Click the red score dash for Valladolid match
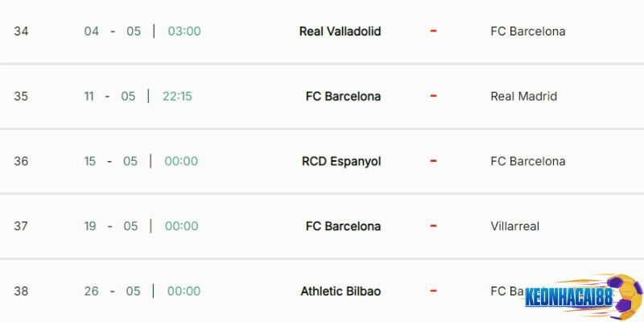This screenshot has height=322, width=644. pos(433,31)
